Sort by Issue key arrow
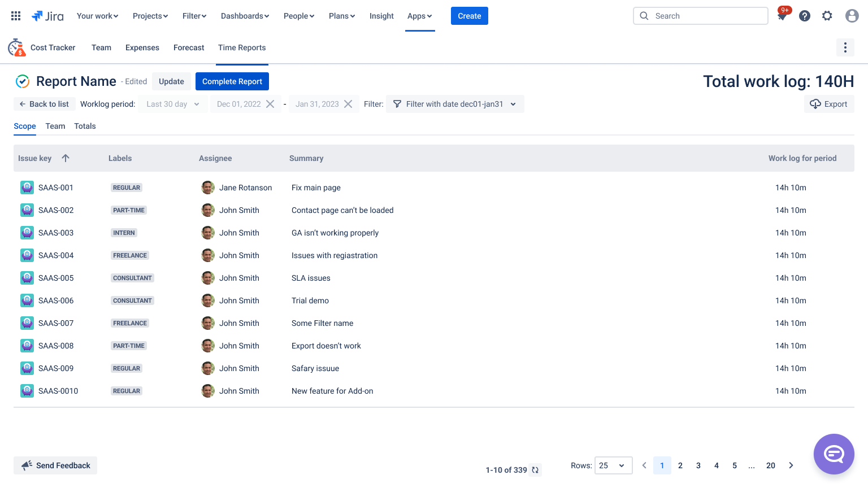The height and width of the screenshot is (488, 868). 66,158
